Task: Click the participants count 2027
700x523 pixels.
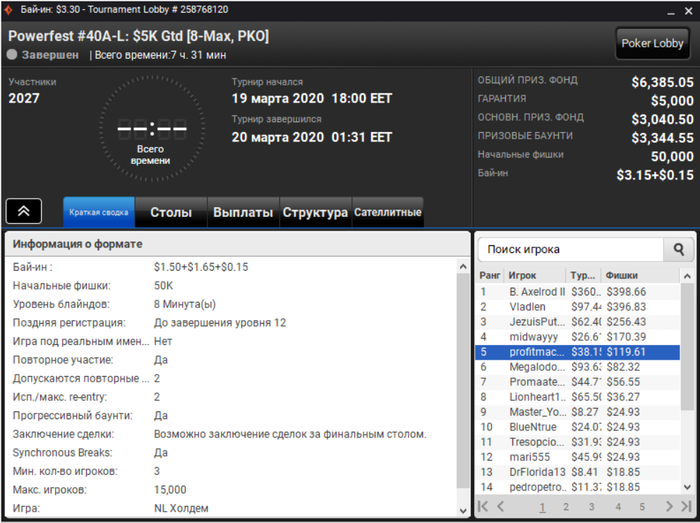Action: click(x=24, y=98)
